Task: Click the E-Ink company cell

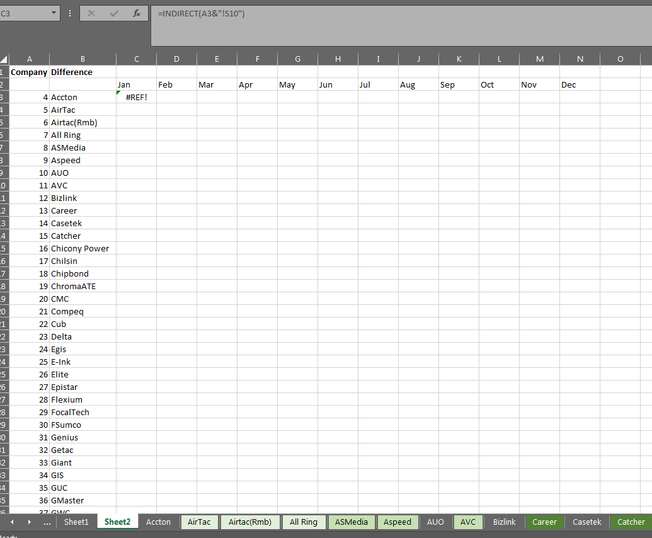Action: pyautogui.click(x=83, y=362)
